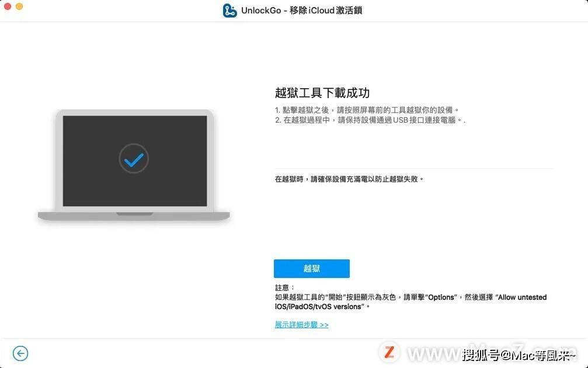Click the iOS/iPadOS/tvOS versions text
588x368 pixels.
tap(319, 307)
